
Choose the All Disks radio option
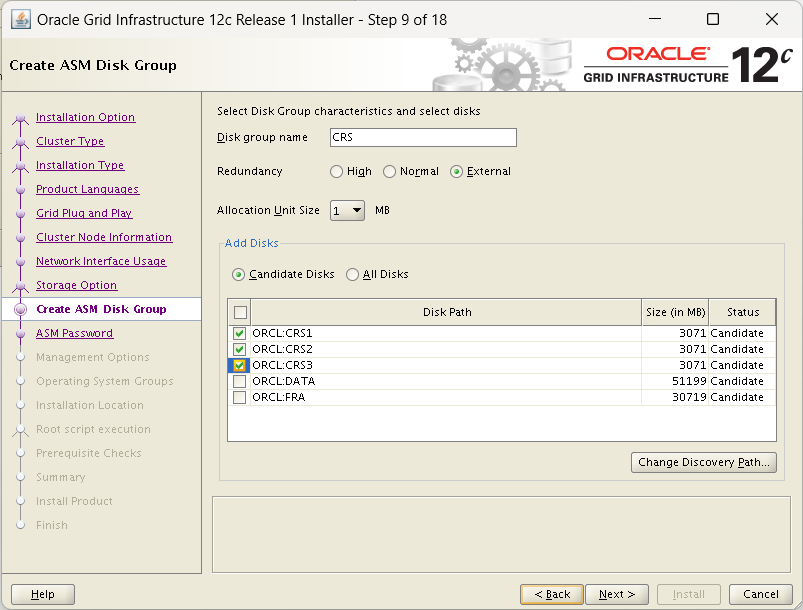tap(352, 275)
